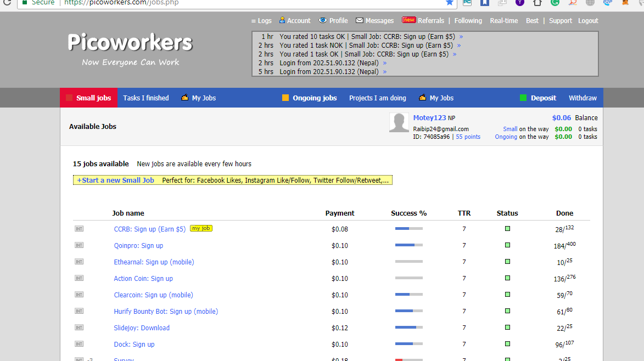The height and width of the screenshot is (361, 644).
Task: Switch to the Ongoing jobs tab
Action: coord(309,98)
